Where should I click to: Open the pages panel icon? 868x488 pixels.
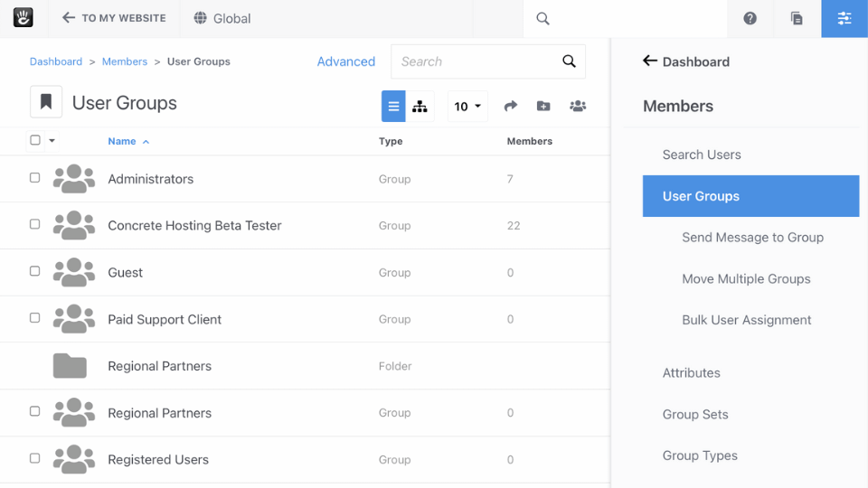click(x=797, y=18)
